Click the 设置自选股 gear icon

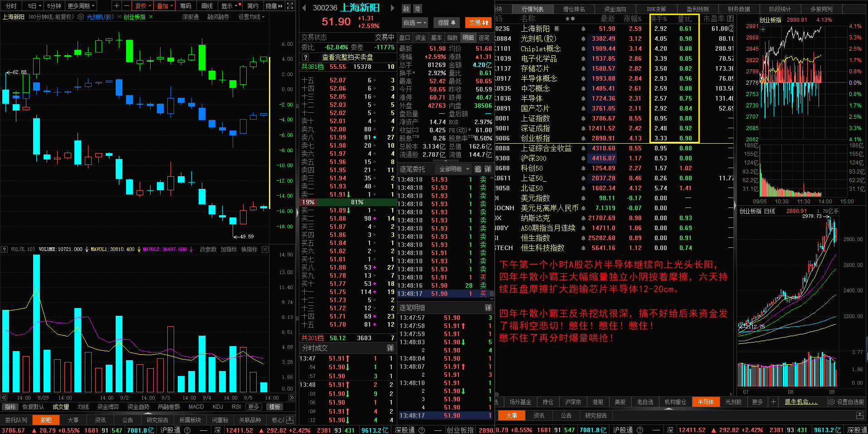[832, 402]
